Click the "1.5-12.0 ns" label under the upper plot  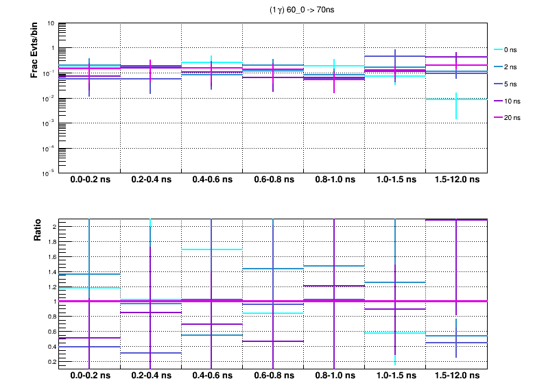pyautogui.click(x=456, y=180)
